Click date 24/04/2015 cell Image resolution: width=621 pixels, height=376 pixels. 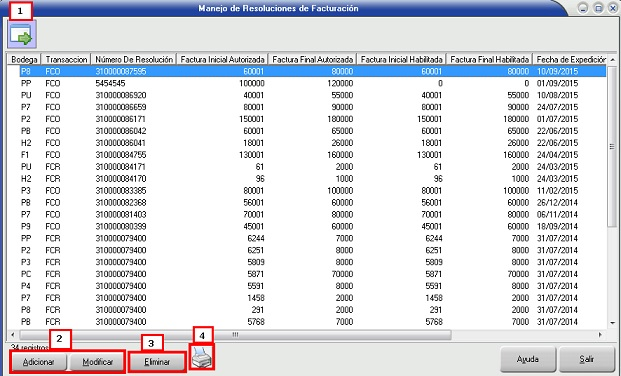point(557,155)
